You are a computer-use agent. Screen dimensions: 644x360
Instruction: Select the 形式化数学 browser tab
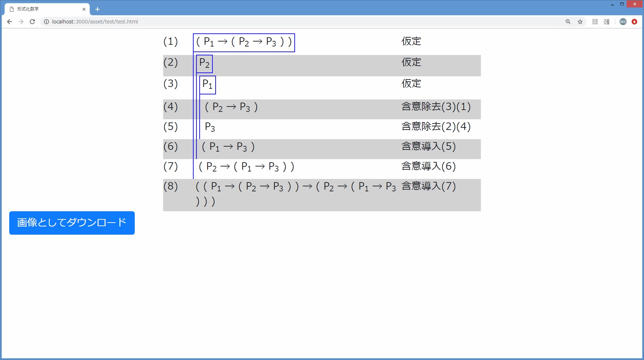(43, 9)
